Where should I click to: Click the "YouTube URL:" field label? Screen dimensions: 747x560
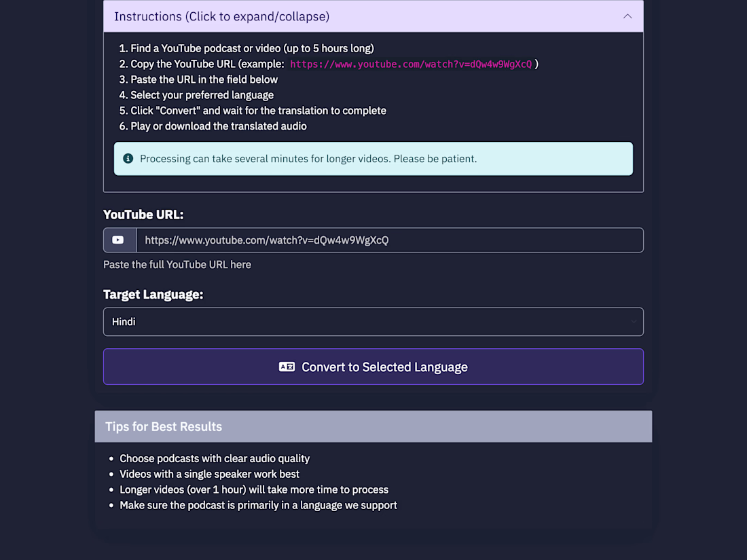pos(143,214)
